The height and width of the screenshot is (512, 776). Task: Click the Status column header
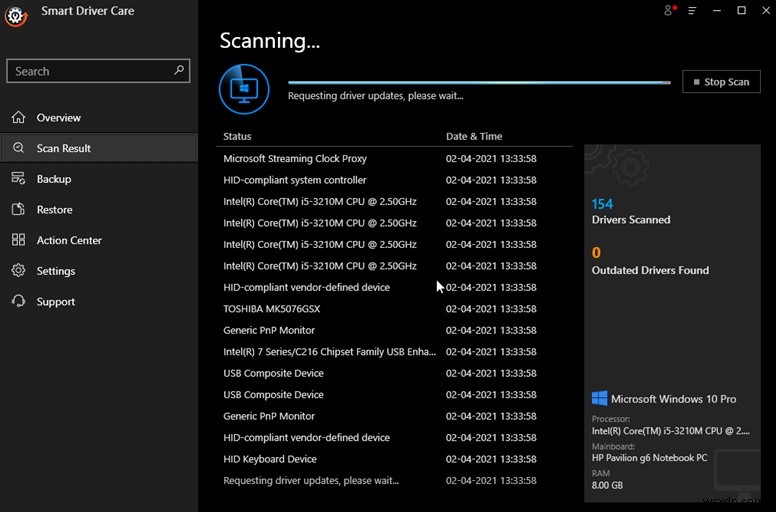238,136
